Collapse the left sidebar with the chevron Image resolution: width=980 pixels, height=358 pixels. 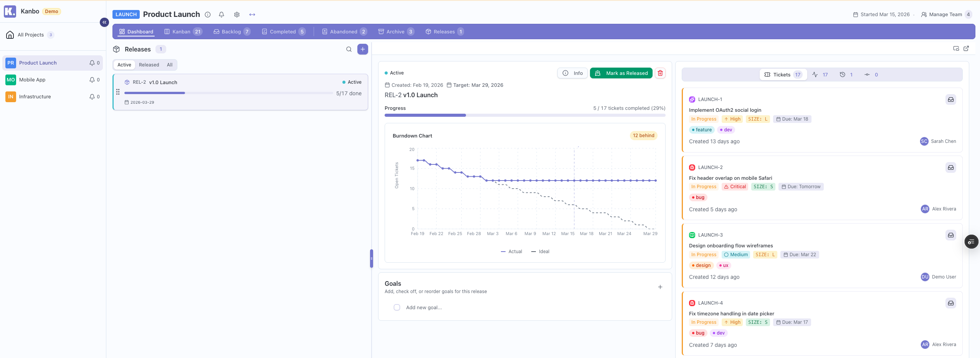coord(104,22)
